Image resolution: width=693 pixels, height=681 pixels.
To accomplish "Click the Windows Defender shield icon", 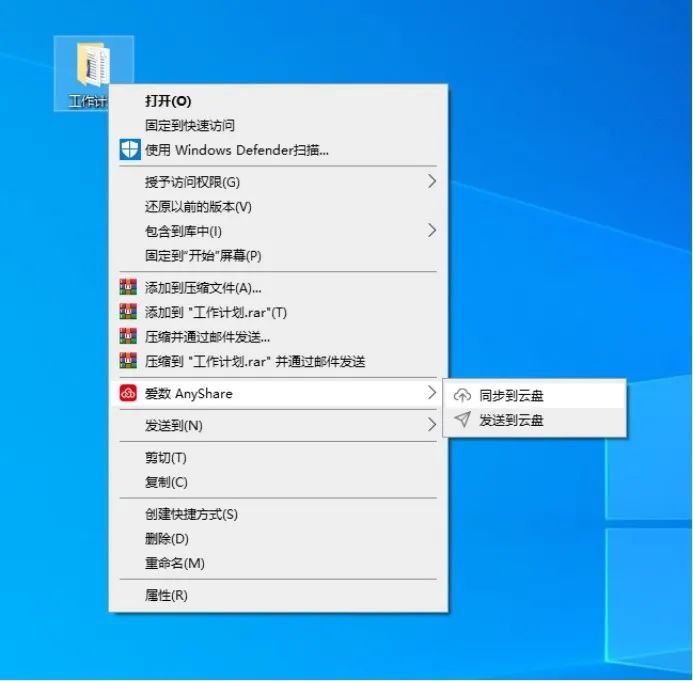I will pos(130,150).
